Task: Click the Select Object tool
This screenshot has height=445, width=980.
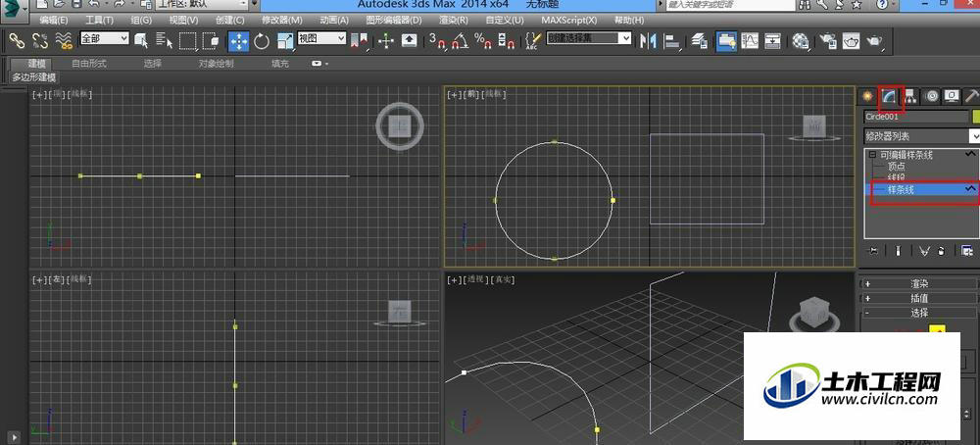Action: tap(142, 41)
